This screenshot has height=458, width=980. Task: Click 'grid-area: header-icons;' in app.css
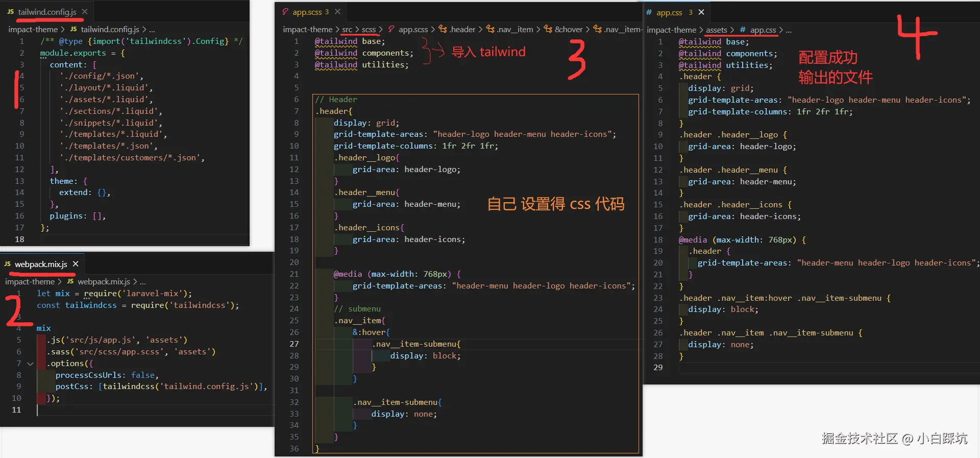pos(744,216)
